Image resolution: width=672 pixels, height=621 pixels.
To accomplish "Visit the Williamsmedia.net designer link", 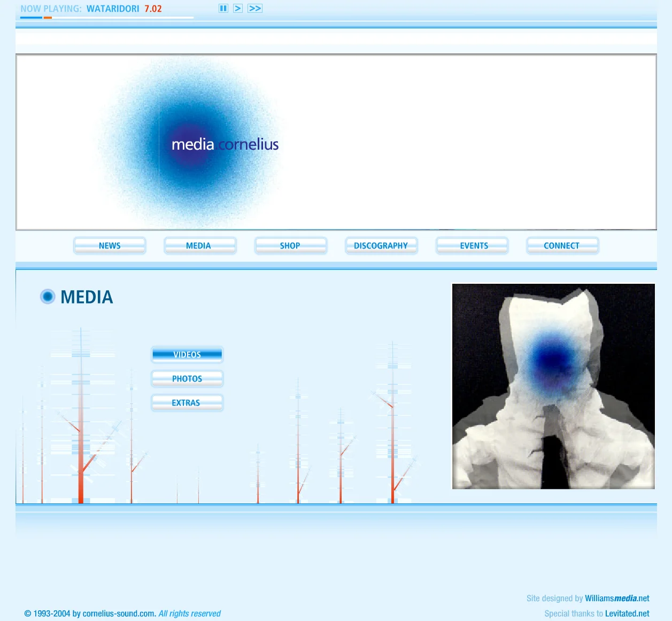I will pyautogui.click(x=617, y=599).
